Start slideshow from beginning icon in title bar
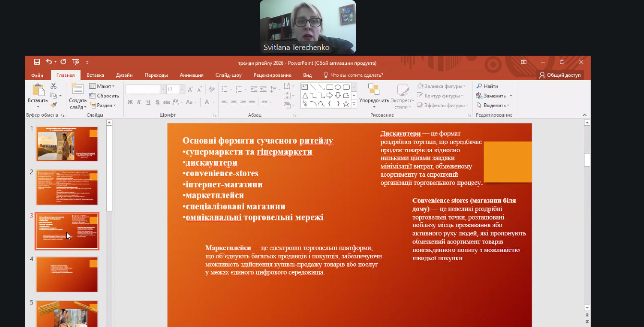The height and width of the screenshot is (327, 644). pos(75,62)
